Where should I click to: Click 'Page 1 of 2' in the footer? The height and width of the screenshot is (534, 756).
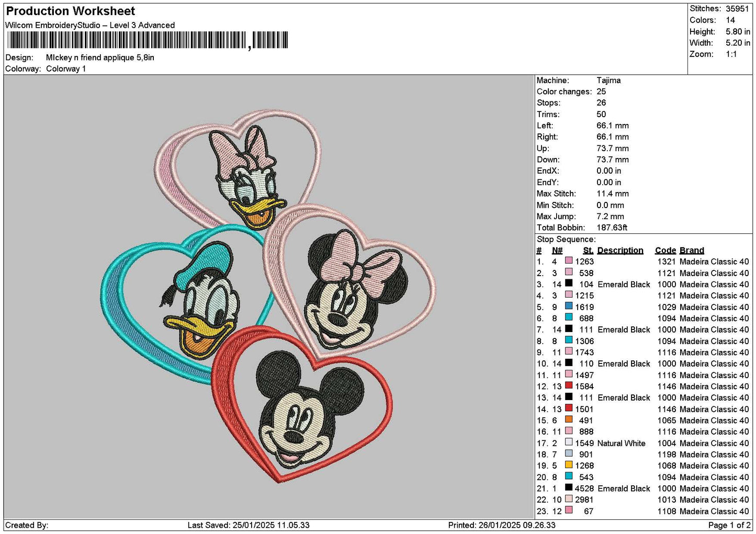point(729,525)
